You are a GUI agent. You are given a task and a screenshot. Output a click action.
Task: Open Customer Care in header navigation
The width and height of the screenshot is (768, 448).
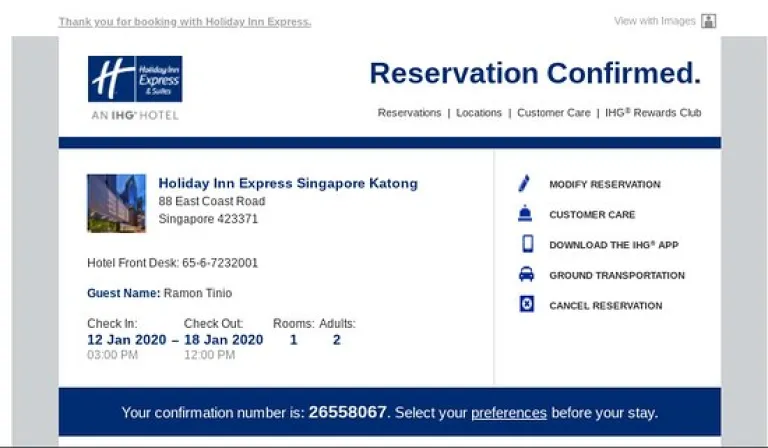point(553,113)
